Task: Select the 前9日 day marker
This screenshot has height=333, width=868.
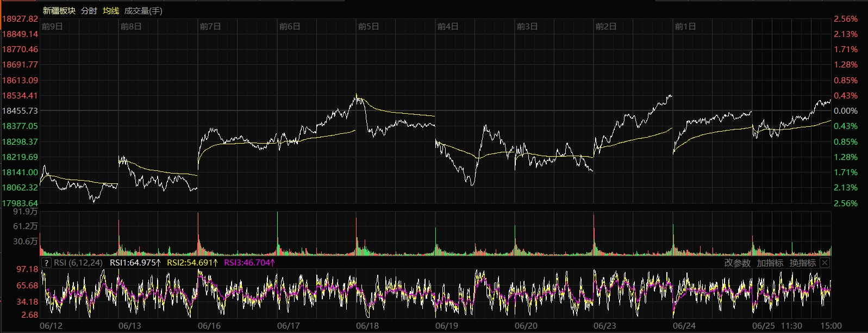Action: pyautogui.click(x=52, y=26)
